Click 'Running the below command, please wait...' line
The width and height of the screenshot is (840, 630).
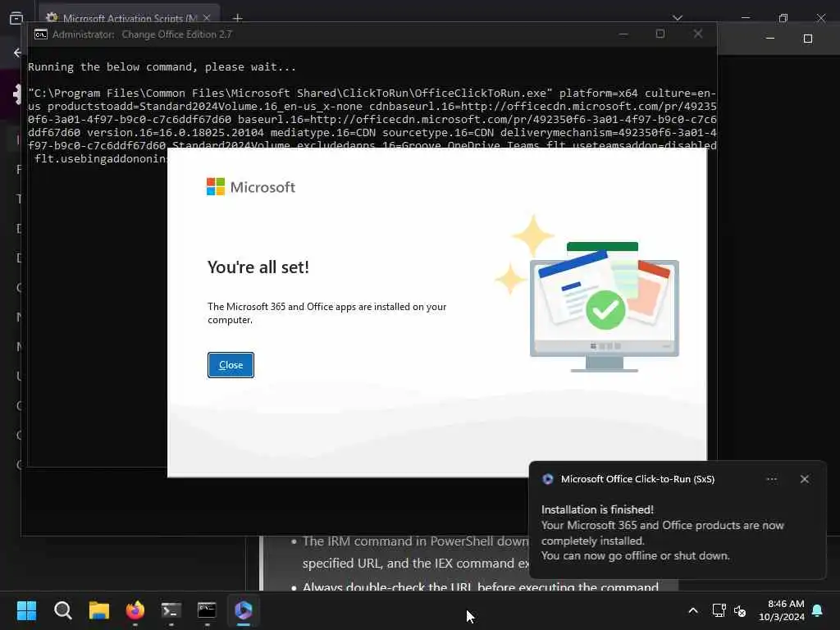[x=162, y=67]
